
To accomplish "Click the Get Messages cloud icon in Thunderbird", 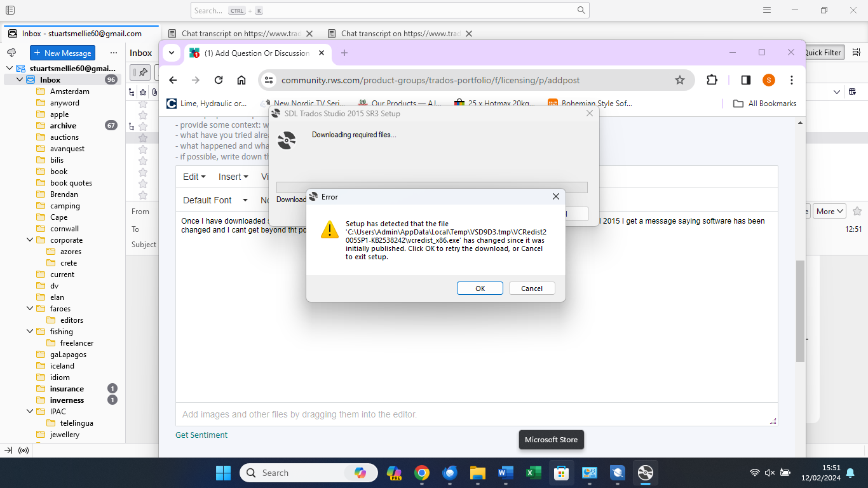I will (x=11, y=53).
